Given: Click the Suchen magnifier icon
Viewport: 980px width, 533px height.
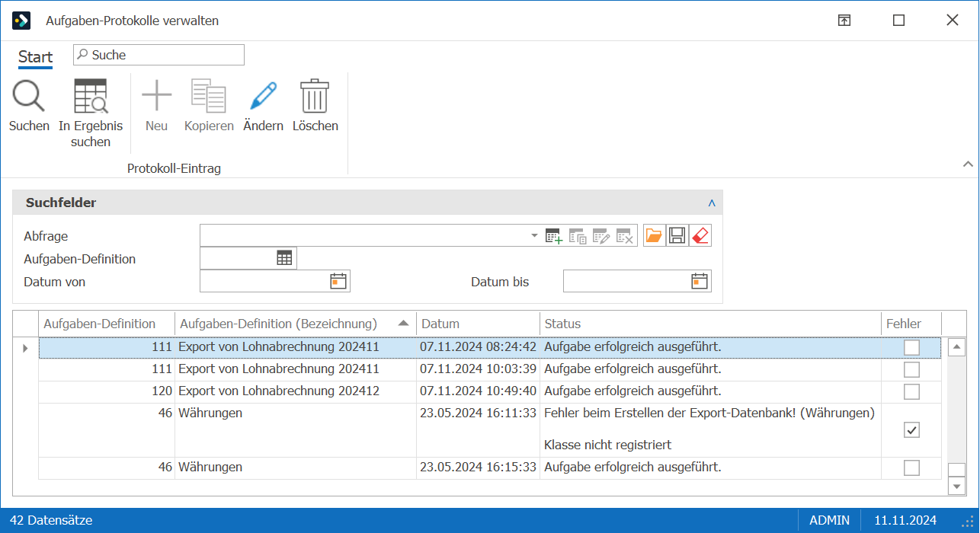Looking at the screenshot, I should tap(29, 96).
